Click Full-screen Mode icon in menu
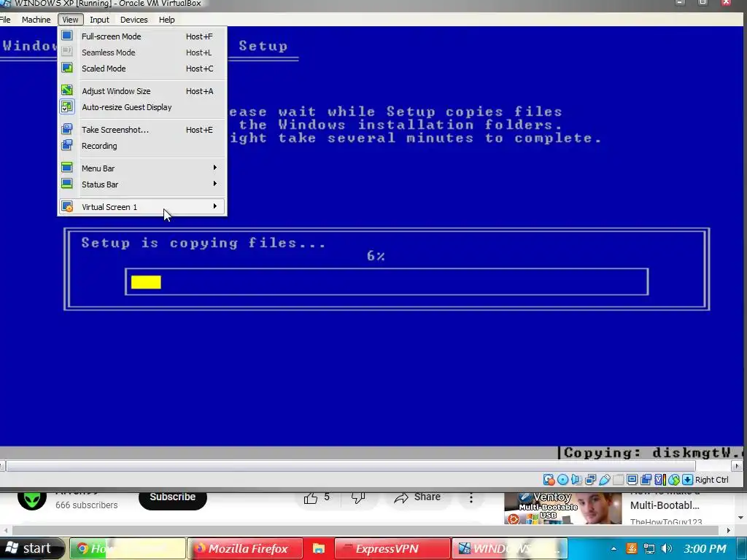The height and width of the screenshot is (560, 747). click(x=67, y=36)
